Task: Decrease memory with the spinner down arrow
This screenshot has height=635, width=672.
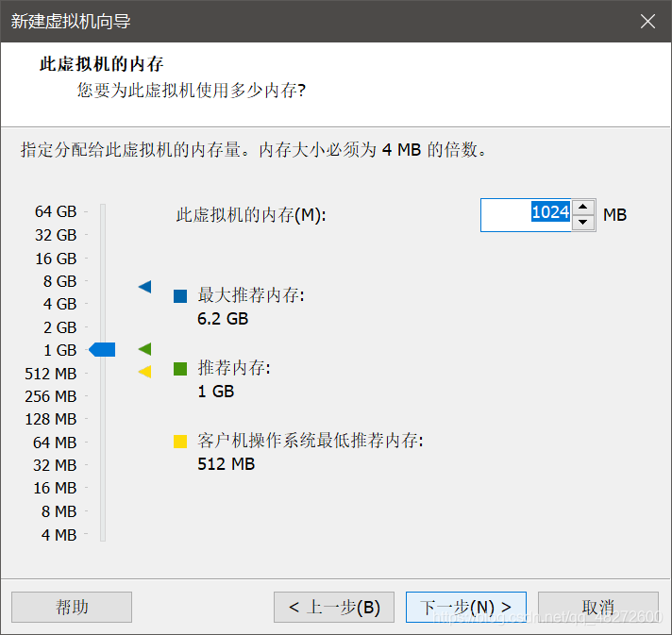Action: tap(583, 223)
